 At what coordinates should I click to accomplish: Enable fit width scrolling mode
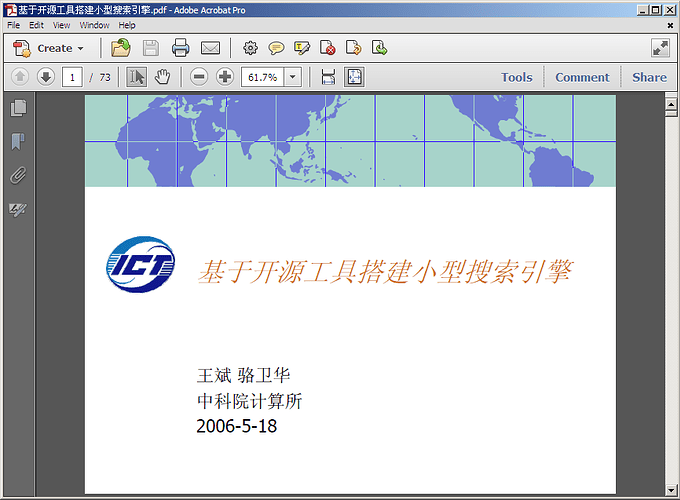[328, 77]
